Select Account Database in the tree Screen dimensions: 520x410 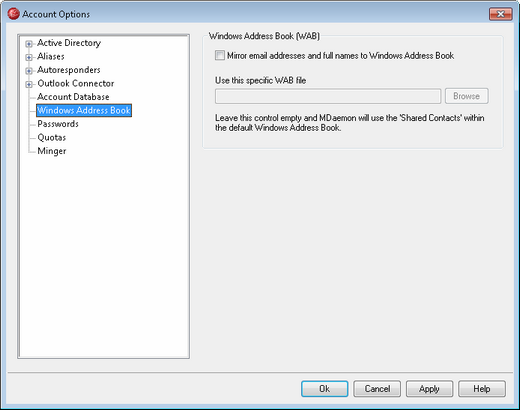click(x=73, y=97)
